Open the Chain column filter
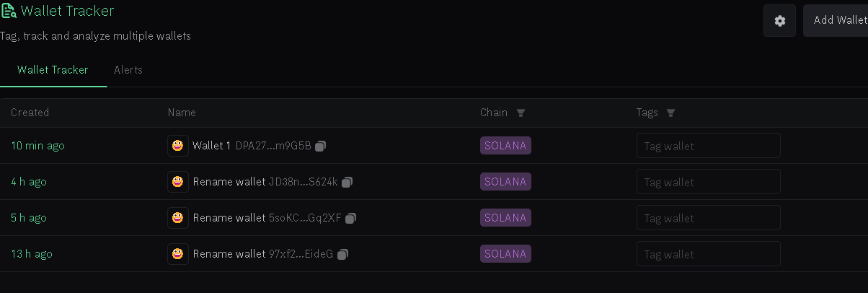This screenshot has width=868, height=293. 521,113
